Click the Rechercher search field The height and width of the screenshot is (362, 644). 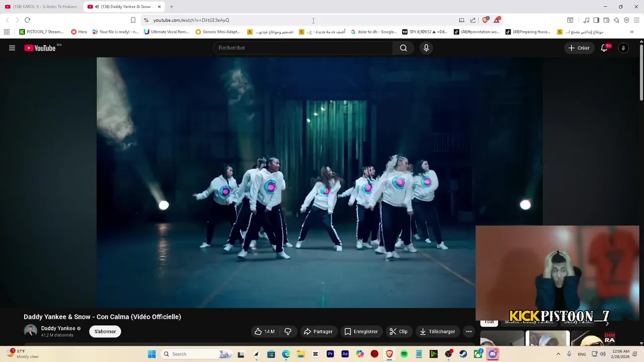(303, 48)
